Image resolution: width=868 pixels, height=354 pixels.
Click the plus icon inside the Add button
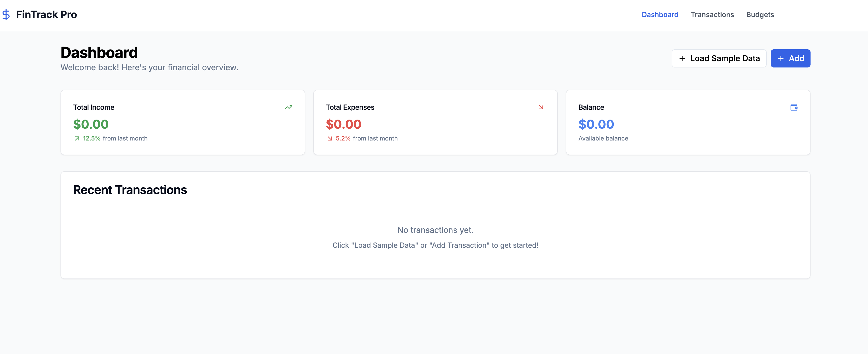[x=781, y=58]
